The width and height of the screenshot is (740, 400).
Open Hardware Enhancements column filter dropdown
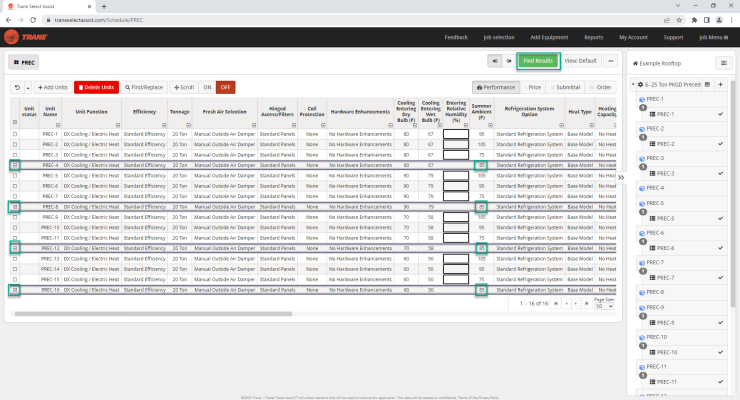[x=390, y=125]
